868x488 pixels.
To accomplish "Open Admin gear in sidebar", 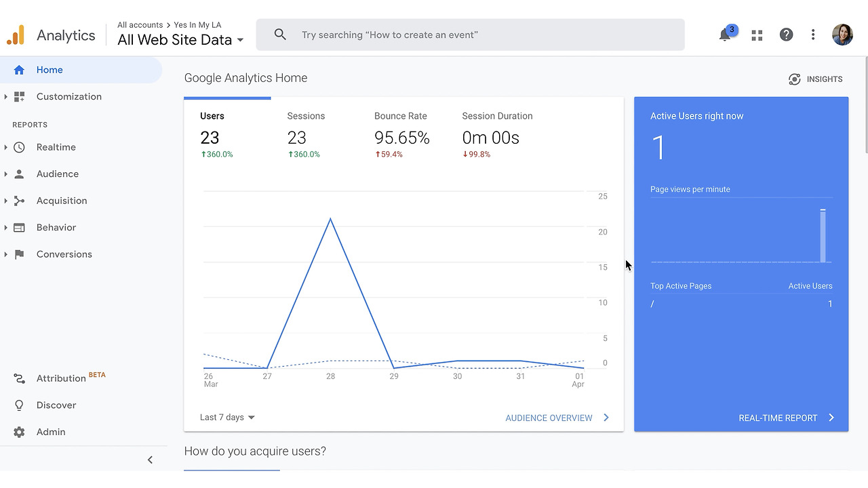I will (19, 432).
